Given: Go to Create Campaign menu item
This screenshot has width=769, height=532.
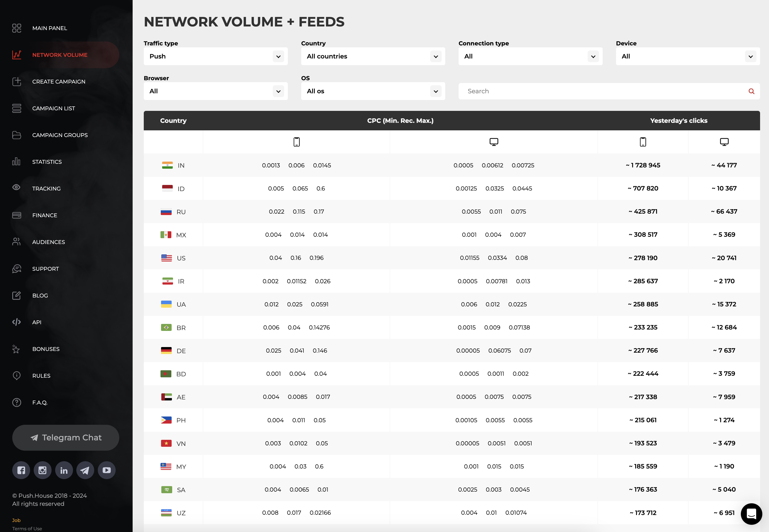Looking at the screenshot, I should 59,82.
